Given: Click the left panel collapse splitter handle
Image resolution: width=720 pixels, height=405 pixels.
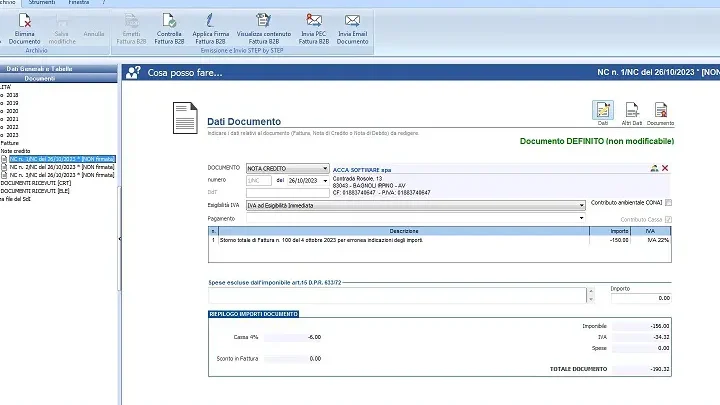Looking at the screenshot, I should click(x=120, y=239).
